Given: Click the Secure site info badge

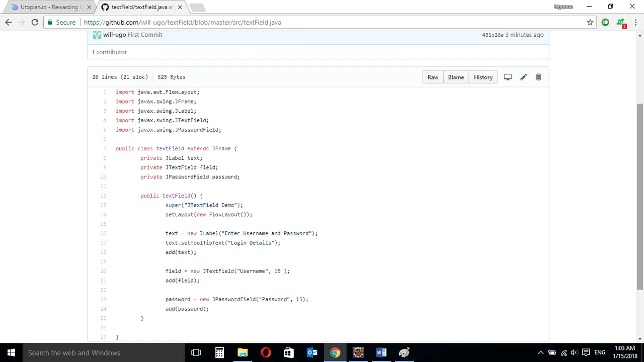Looking at the screenshot, I should (61, 22).
